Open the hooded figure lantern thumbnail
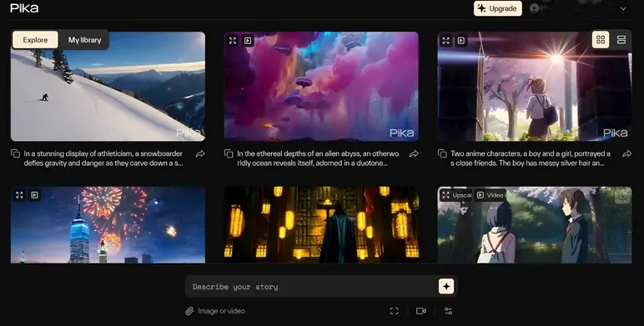The height and width of the screenshot is (326, 644). (x=321, y=225)
